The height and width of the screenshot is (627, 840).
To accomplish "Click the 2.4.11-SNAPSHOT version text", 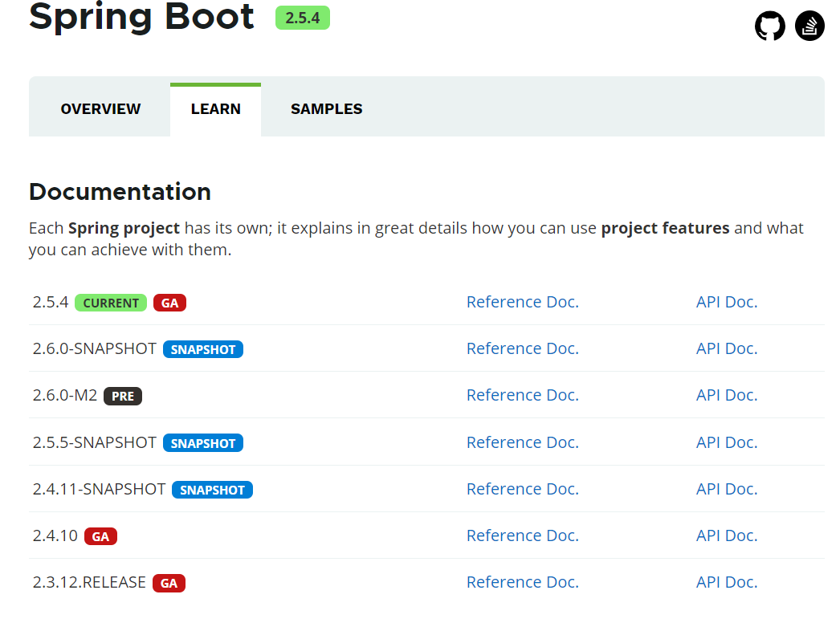I will (x=99, y=489).
